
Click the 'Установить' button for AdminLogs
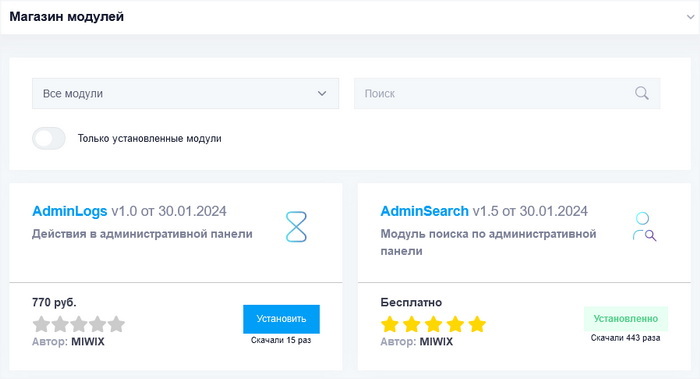[281, 319]
